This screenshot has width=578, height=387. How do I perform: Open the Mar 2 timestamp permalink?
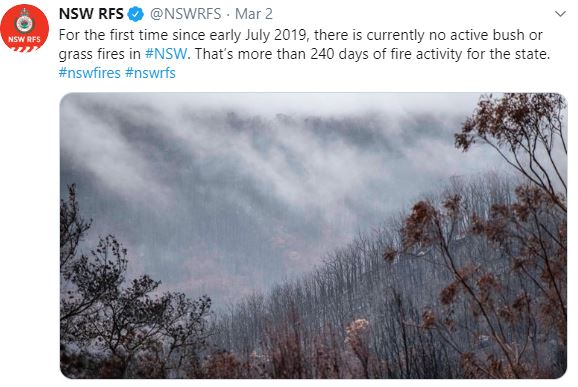click(x=254, y=14)
